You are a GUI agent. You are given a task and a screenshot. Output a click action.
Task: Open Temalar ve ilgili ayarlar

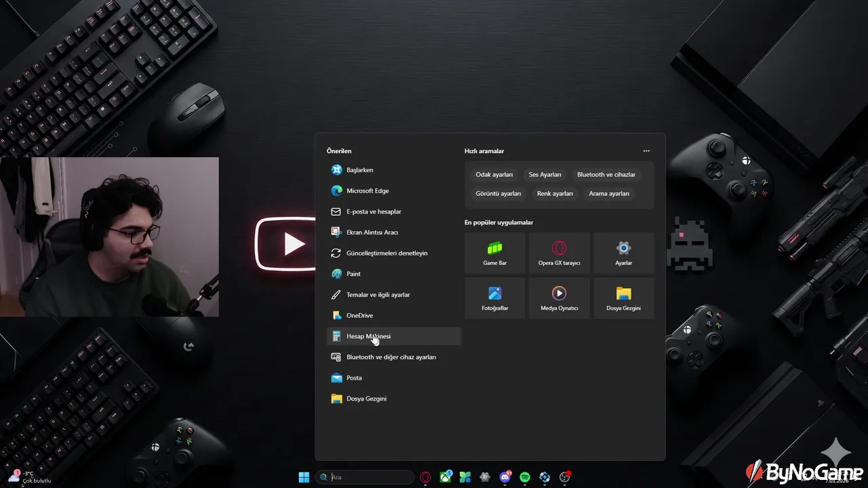point(393,295)
